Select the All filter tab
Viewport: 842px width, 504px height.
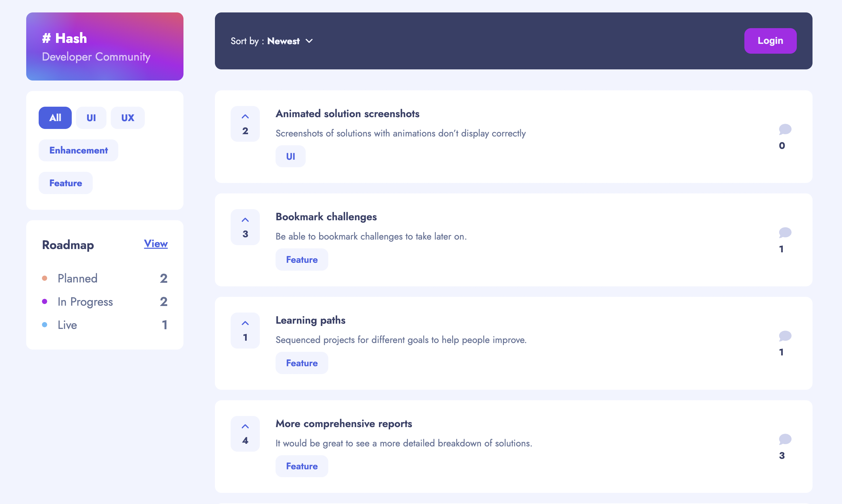55,117
